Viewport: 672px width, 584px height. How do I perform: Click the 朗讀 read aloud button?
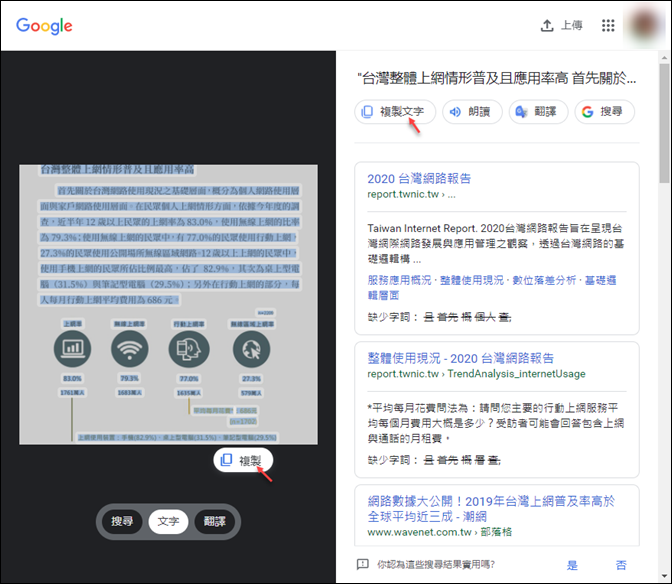(472, 112)
